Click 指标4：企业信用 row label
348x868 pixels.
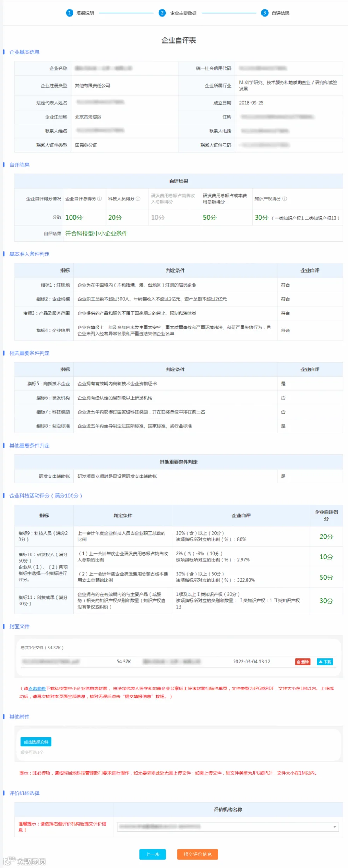click(x=53, y=331)
